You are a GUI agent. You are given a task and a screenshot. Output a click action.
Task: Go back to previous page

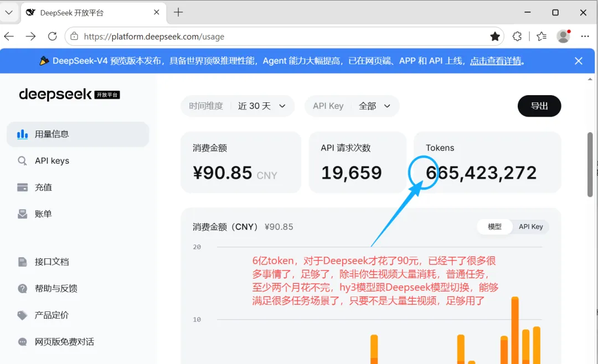[x=9, y=36]
